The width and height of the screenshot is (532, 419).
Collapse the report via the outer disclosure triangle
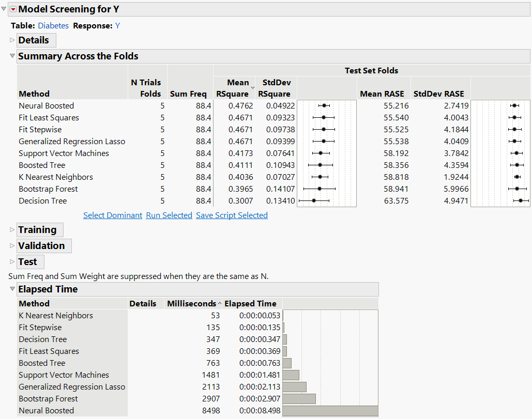(x=4, y=8)
